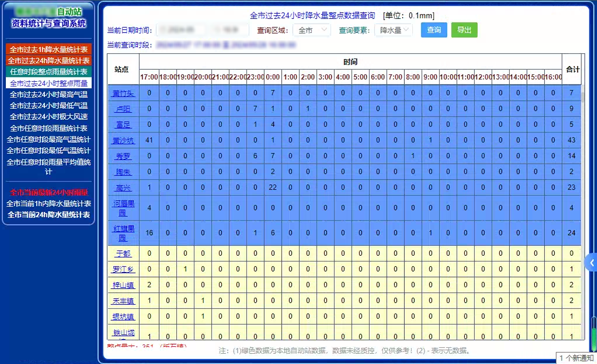
Task: Open the 梓山镇 station link
Action: coord(123,285)
